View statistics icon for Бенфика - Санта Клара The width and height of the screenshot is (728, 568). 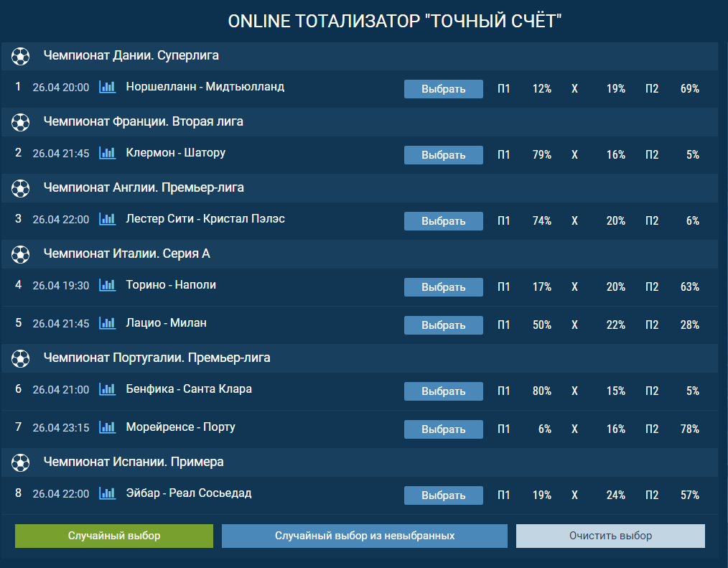point(107,389)
